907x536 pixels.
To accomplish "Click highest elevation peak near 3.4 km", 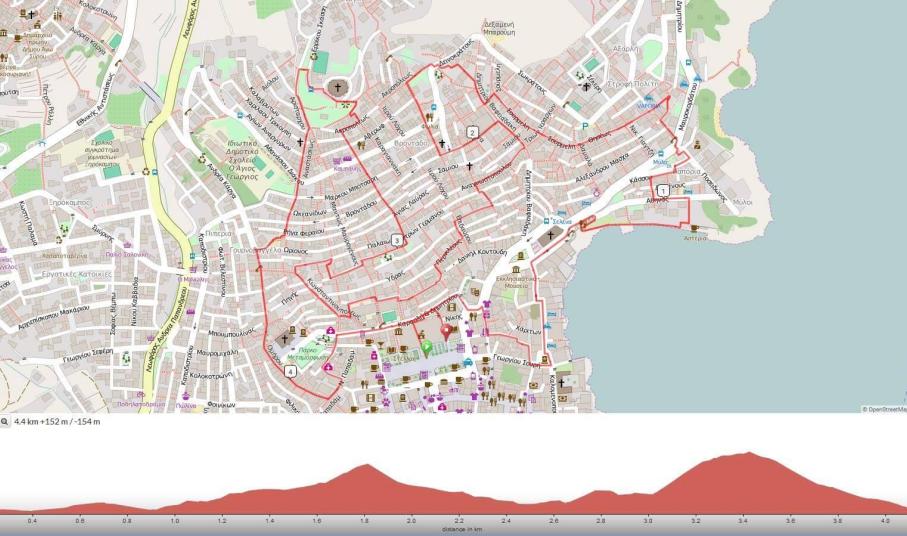I will click(747, 454).
